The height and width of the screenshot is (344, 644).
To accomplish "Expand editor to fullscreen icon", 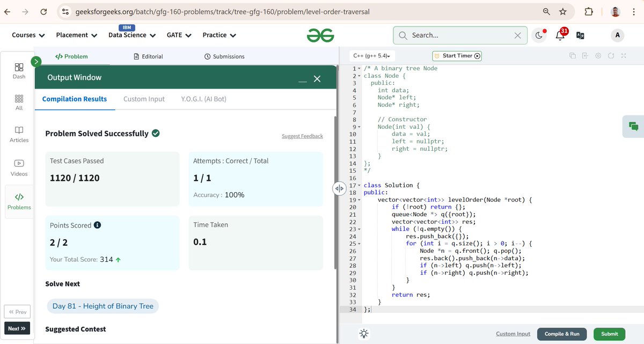I will click(x=624, y=56).
